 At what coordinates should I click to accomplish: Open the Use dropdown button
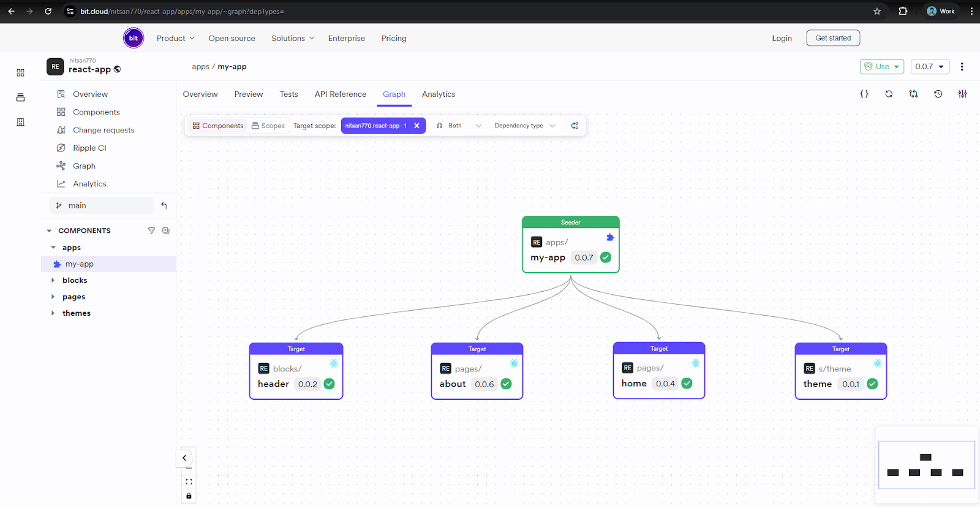[882, 67]
